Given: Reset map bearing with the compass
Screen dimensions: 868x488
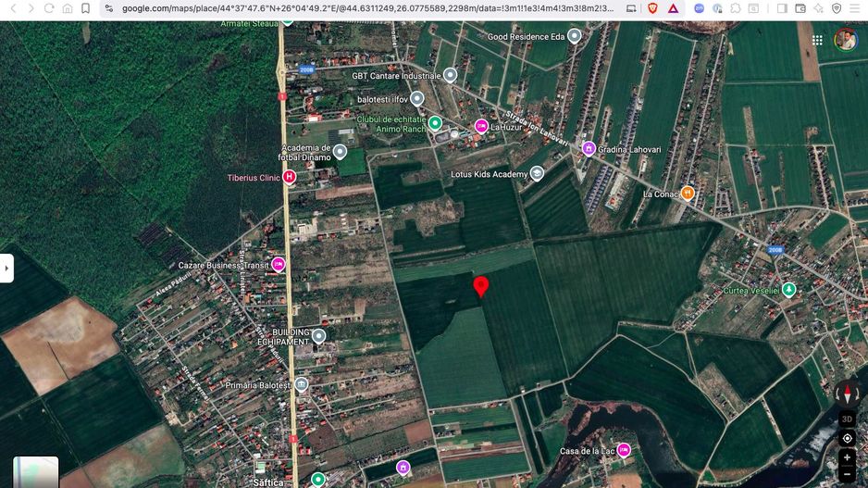Looking at the screenshot, I should pos(847,394).
